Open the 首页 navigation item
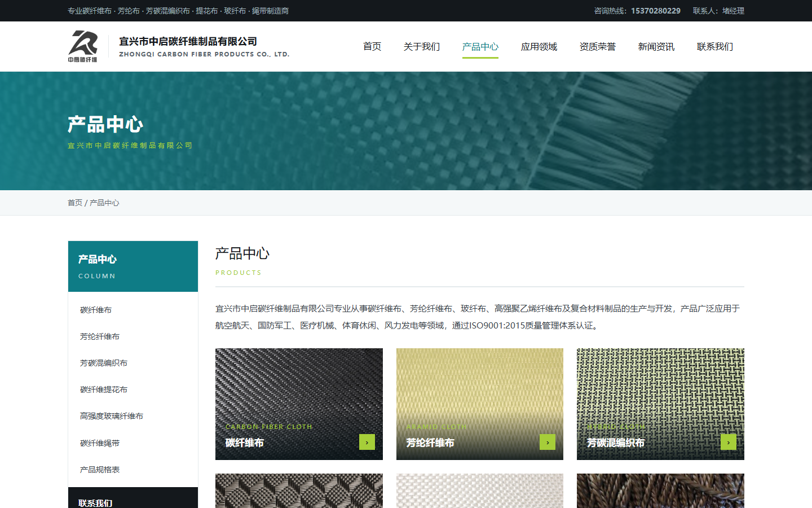Screen dimensions: 812x508 (372, 46)
